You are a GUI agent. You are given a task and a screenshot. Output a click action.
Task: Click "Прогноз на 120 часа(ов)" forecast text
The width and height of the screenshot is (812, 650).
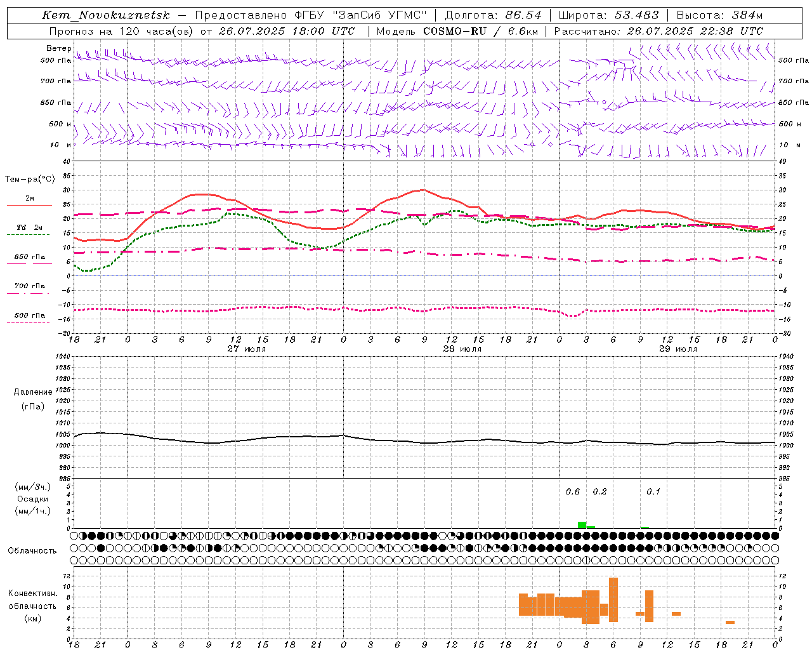[121, 31]
